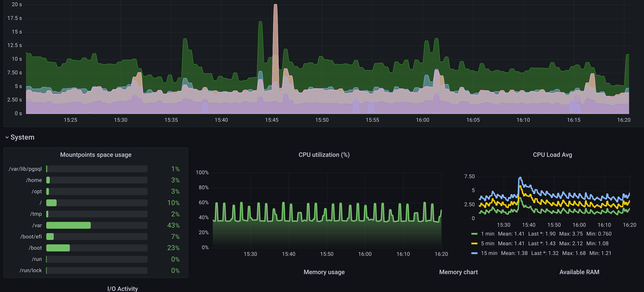Click the /boot mountpoint usage bar
This screenshot has width=644, height=292.
click(58, 248)
